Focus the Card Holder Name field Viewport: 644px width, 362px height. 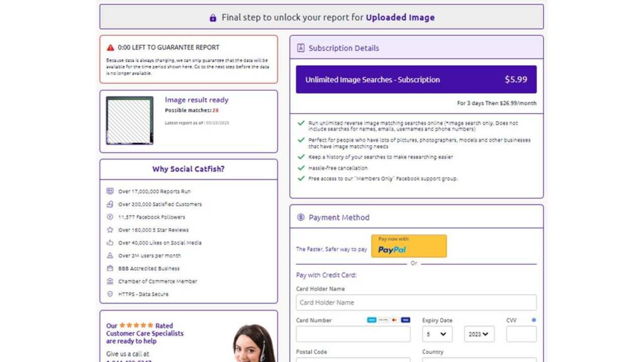tap(416, 302)
